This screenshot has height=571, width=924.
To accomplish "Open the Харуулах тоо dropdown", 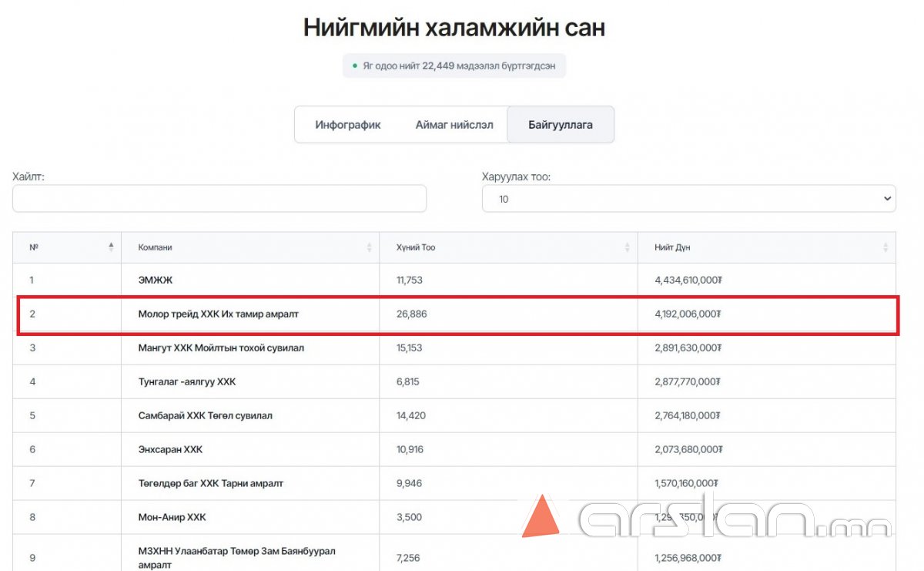I will (x=688, y=199).
